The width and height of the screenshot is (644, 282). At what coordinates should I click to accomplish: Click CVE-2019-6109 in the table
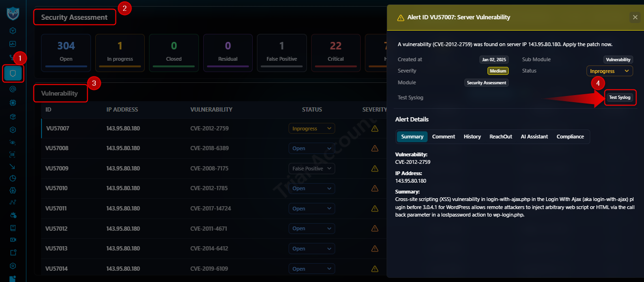[209, 268]
